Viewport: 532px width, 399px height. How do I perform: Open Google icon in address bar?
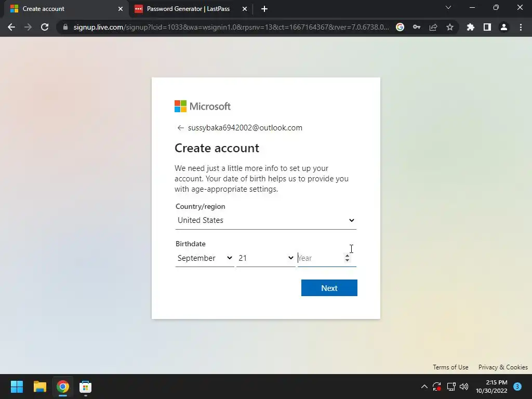(400, 27)
